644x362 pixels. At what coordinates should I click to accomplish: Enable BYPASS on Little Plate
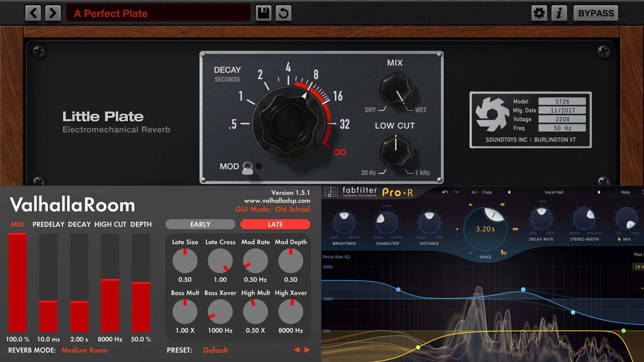coord(596,13)
